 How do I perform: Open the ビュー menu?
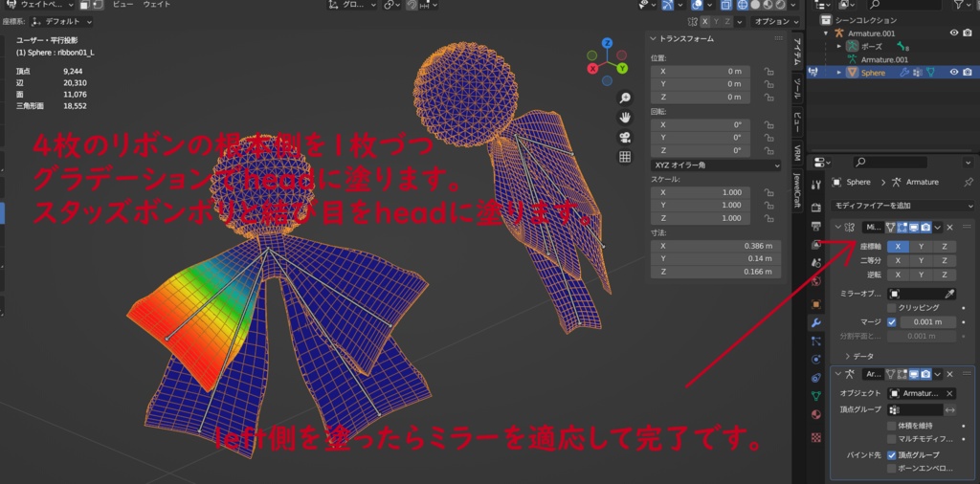(122, 5)
